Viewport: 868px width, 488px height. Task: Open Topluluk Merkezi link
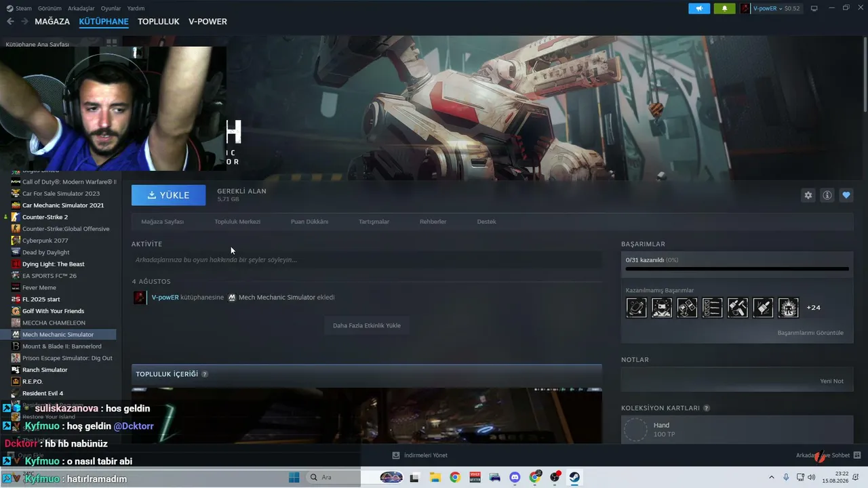coord(237,222)
